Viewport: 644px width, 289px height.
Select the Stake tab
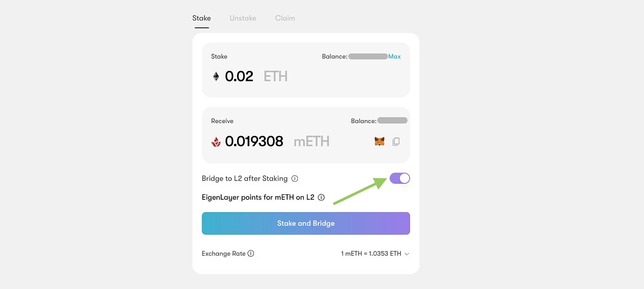202,18
